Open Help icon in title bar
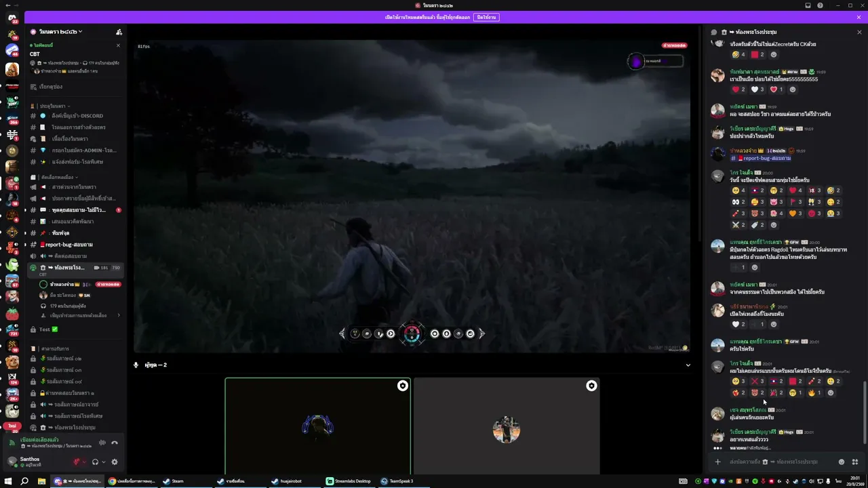The height and width of the screenshot is (488, 868). pos(821,5)
